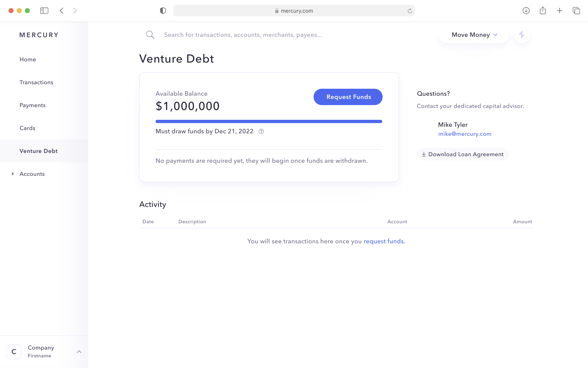Click the advisor name Mike Tyler

[x=453, y=125]
